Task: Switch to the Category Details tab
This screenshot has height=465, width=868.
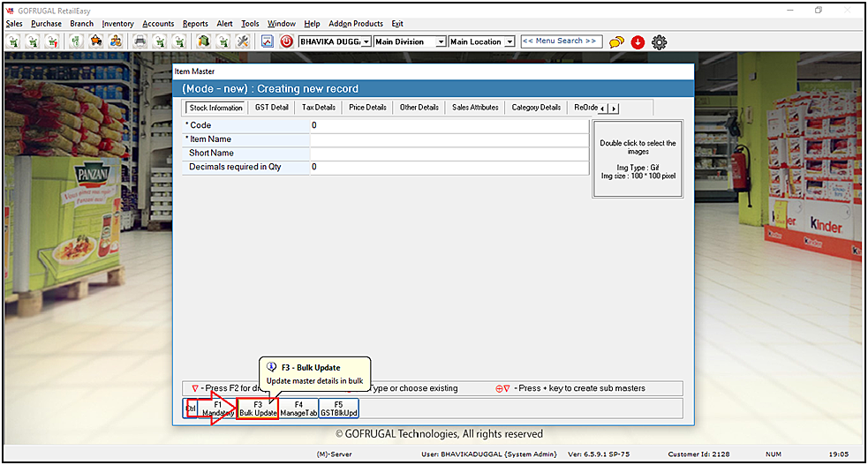Action: click(536, 108)
